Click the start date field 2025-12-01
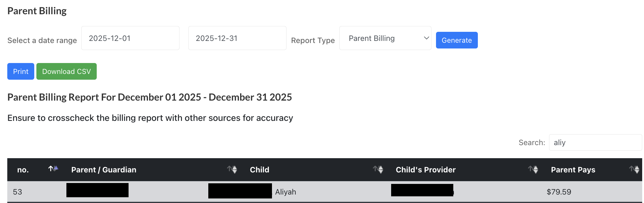Image resolution: width=644 pixels, height=203 pixels. [x=130, y=38]
